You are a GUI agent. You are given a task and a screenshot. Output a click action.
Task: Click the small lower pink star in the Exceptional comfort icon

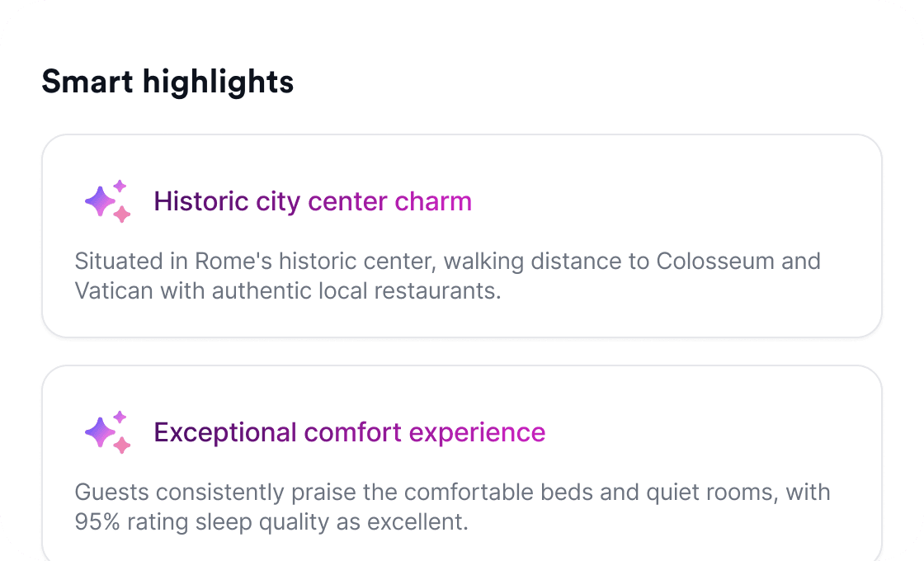[121, 445]
